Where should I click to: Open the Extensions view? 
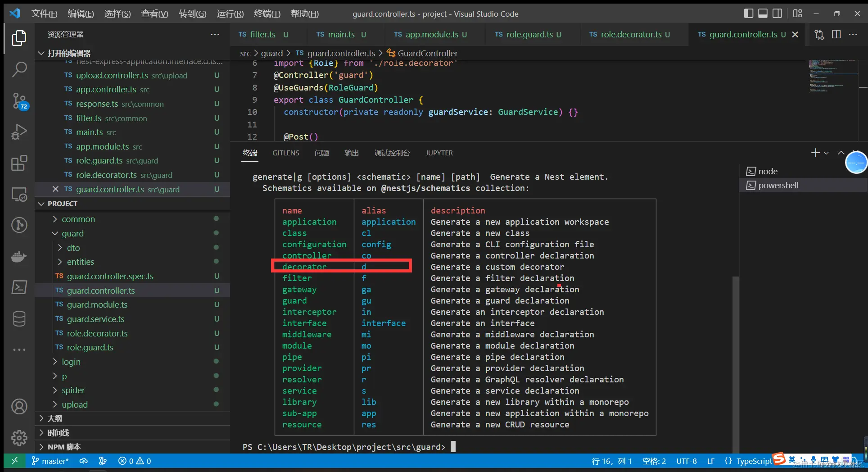click(19, 163)
